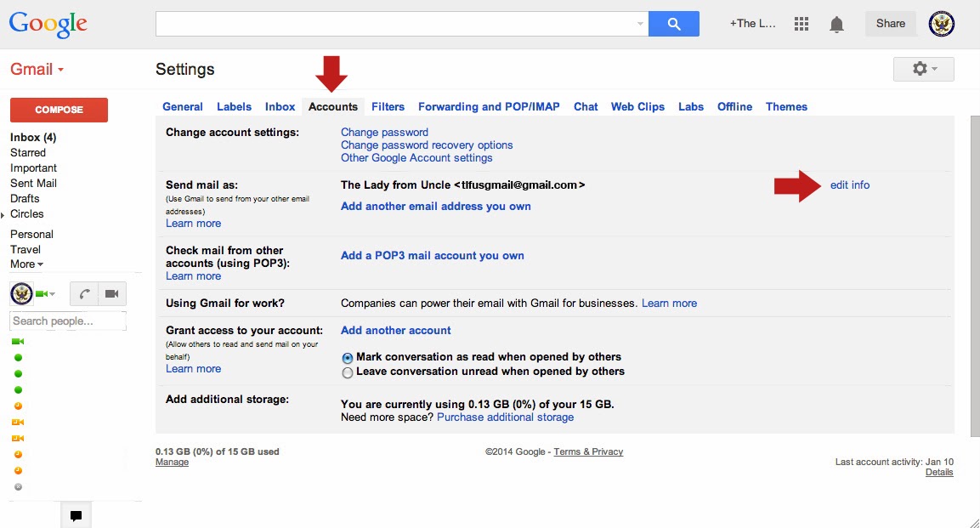This screenshot has width=980, height=528.
Task: Click Learn more about Gmail for businesses
Action: 670,304
